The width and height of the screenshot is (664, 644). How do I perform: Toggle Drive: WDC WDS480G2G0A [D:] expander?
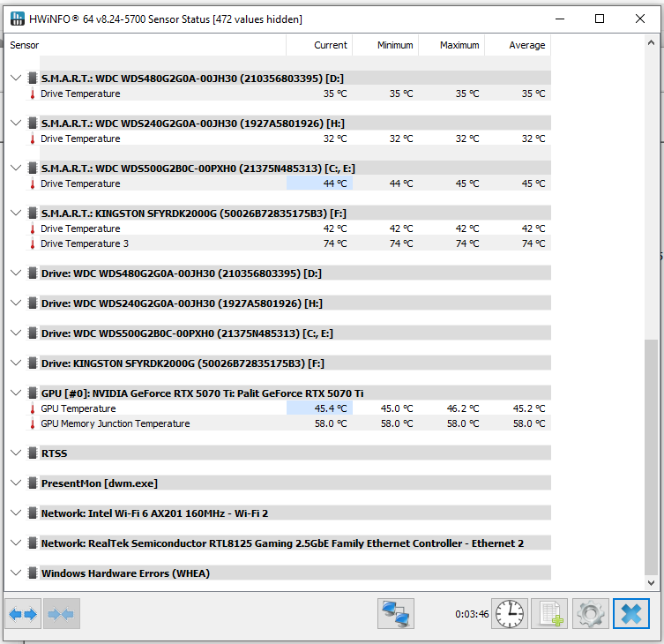16,273
